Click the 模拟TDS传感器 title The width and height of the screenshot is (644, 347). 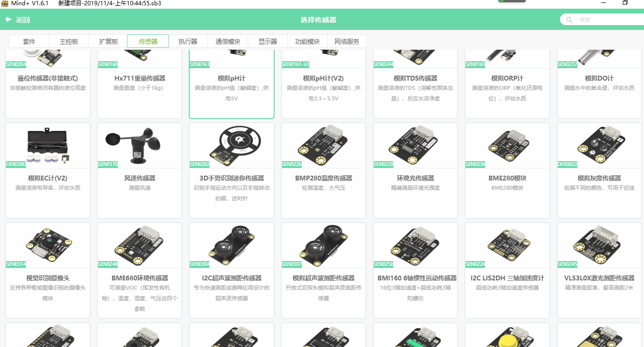pyautogui.click(x=415, y=78)
